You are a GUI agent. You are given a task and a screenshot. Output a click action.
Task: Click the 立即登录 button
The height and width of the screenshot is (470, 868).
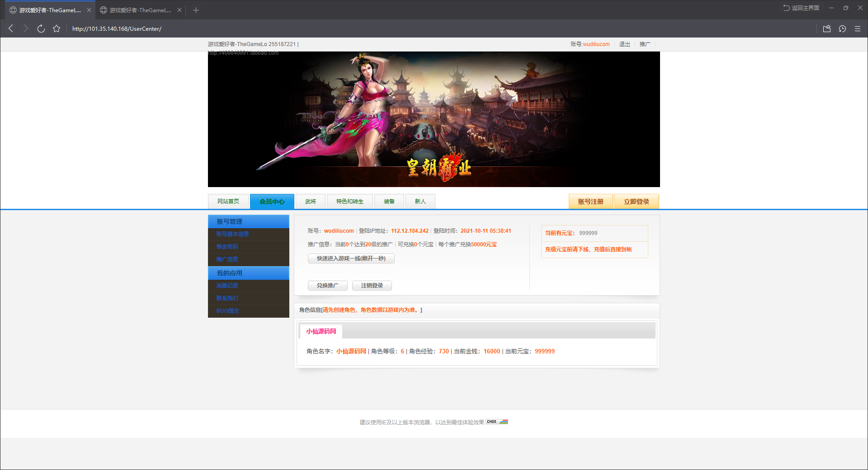tap(637, 202)
